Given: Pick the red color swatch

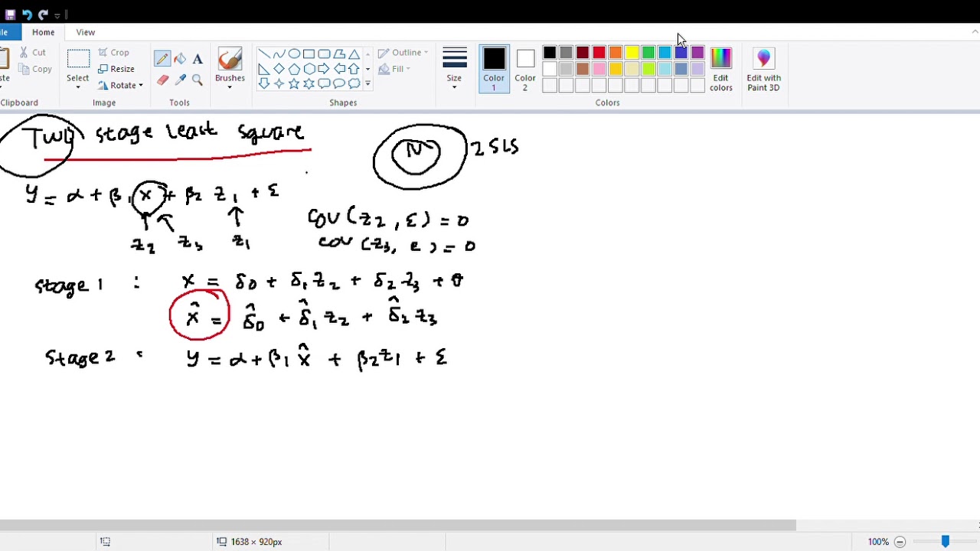Looking at the screenshot, I should tap(599, 53).
